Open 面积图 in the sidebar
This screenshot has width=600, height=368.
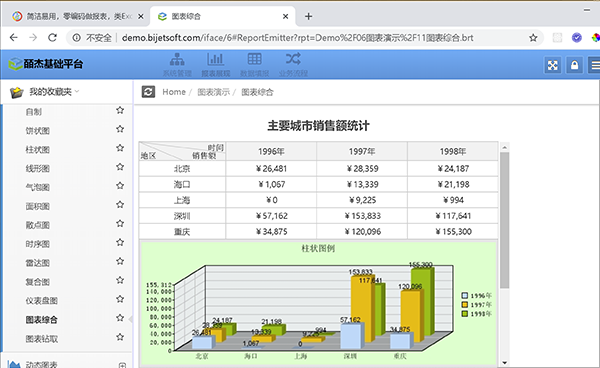click(x=38, y=206)
